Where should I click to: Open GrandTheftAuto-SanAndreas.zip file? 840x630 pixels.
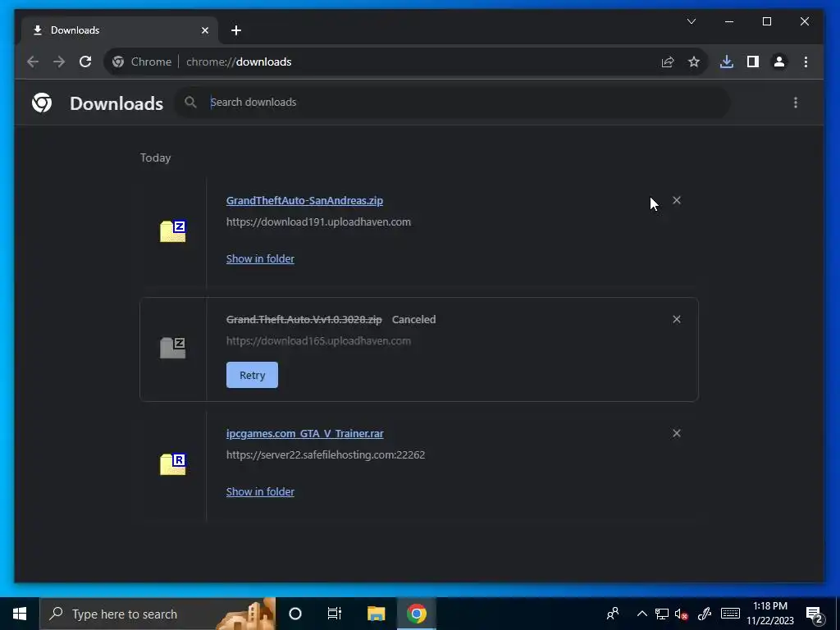pos(304,200)
